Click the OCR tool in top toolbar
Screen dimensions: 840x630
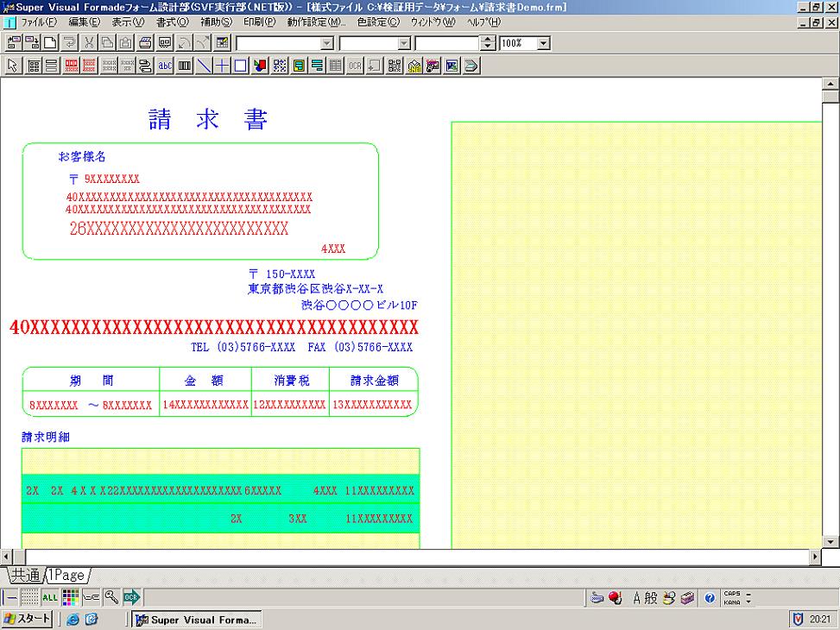(355, 66)
